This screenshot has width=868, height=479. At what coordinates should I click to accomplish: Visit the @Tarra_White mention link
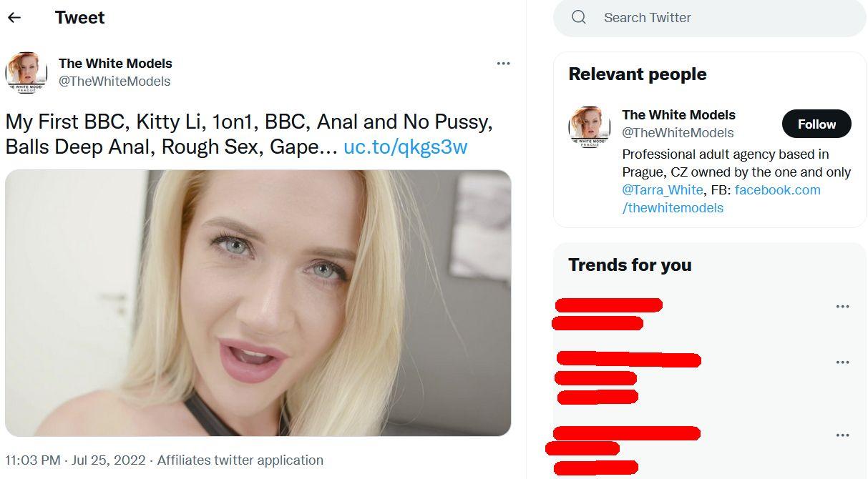coord(663,190)
